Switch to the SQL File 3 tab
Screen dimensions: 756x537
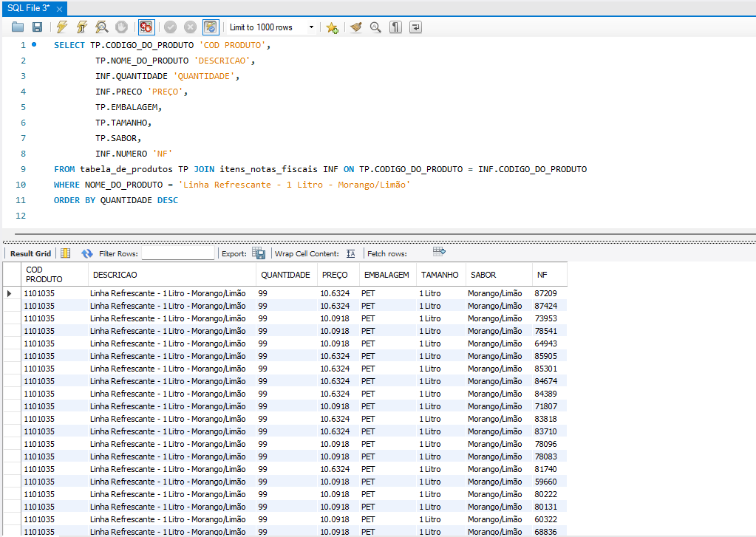click(x=28, y=8)
